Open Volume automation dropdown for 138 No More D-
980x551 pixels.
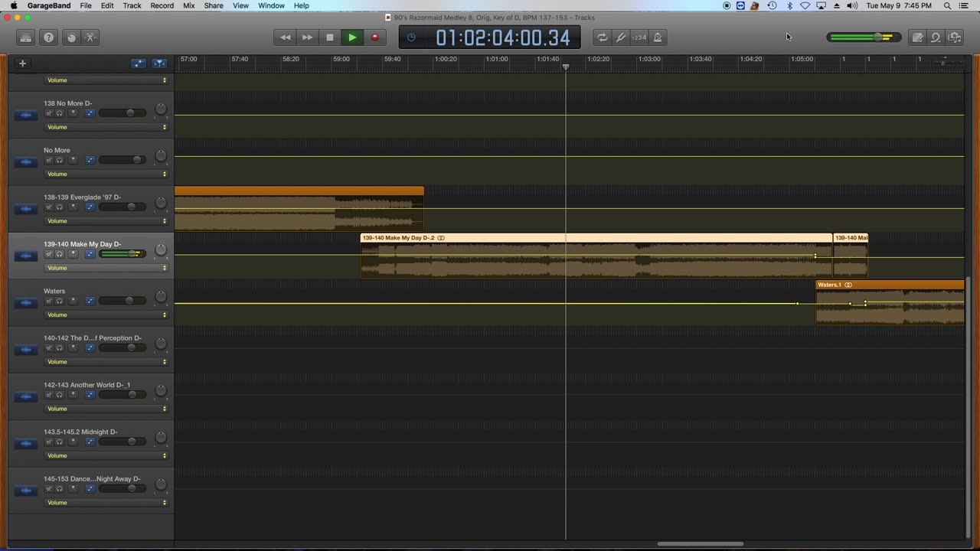(x=106, y=127)
